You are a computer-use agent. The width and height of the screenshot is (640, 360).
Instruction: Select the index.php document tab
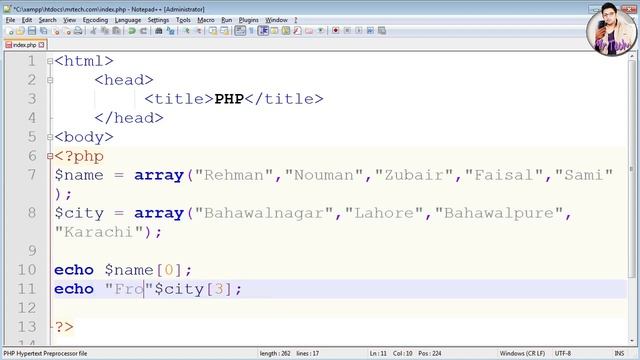pyautogui.click(x=24, y=45)
